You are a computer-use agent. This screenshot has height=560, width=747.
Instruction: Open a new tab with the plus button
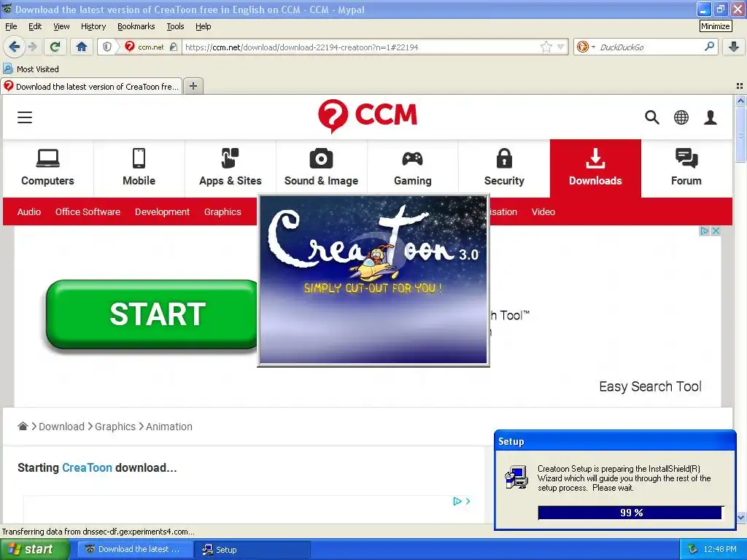pyautogui.click(x=193, y=86)
